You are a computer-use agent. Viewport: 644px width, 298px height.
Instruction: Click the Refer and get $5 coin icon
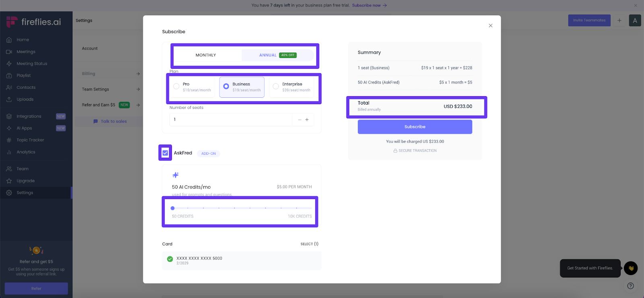[36, 251]
